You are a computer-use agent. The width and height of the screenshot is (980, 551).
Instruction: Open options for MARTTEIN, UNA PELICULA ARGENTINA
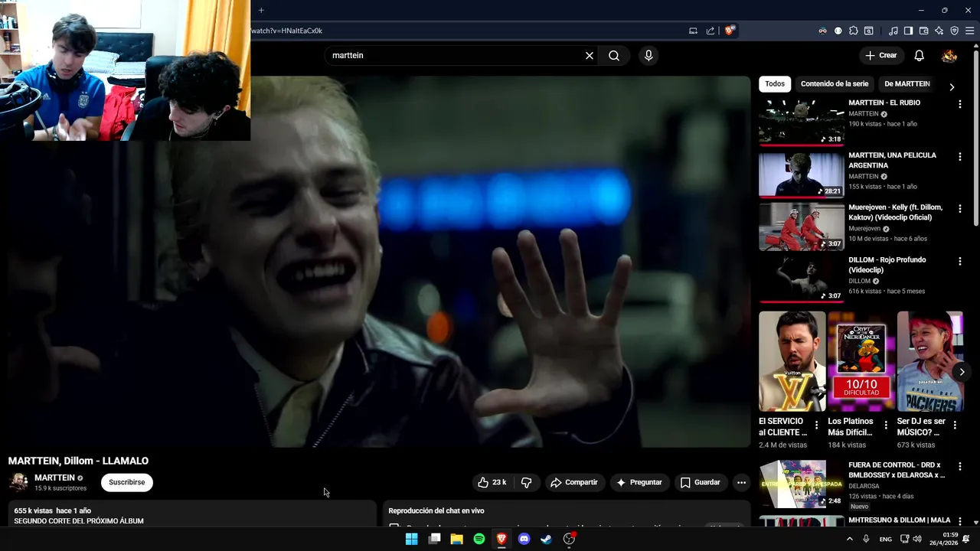coord(959,157)
